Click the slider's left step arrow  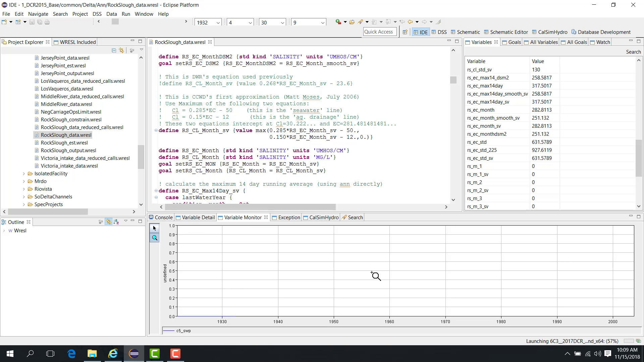(99, 21)
